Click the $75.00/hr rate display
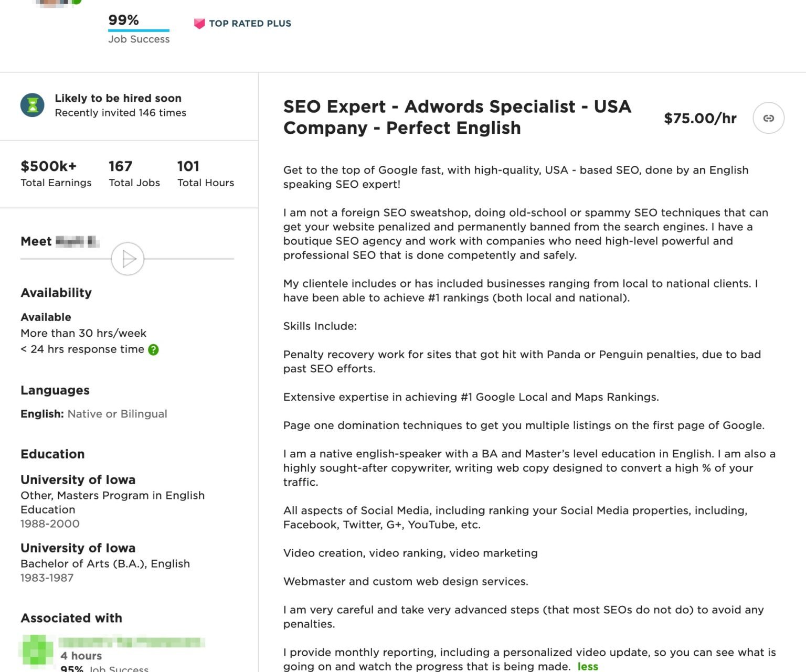The width and height of the screenshot is (806, 672). point(700,118)
